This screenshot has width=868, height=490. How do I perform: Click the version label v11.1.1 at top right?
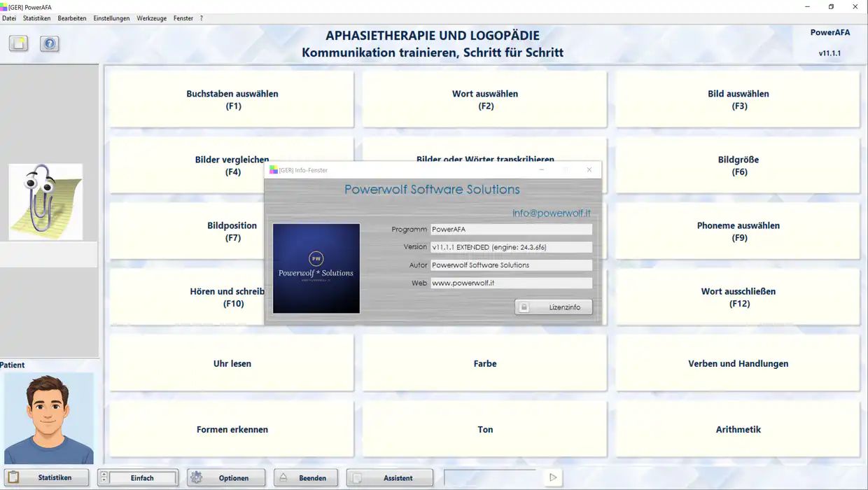coord(829,53)
